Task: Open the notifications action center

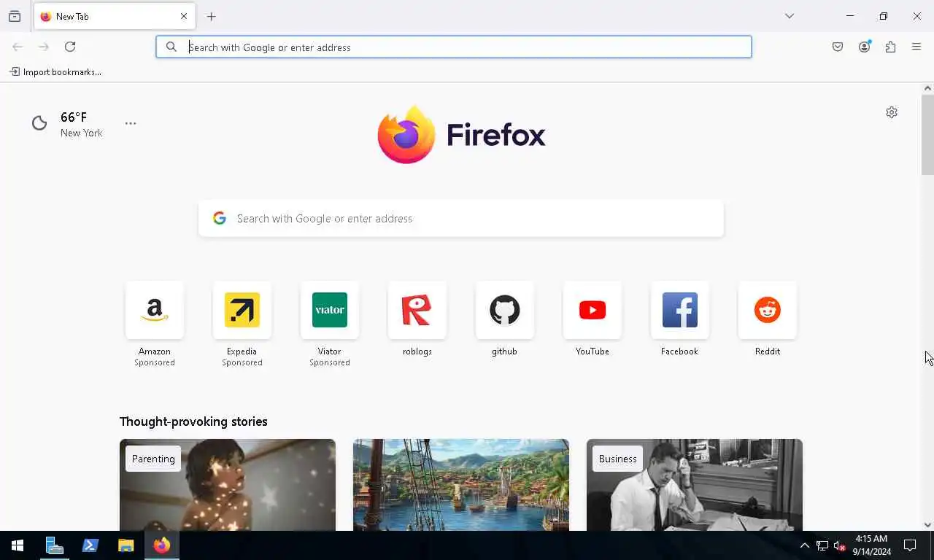Action: click(910, 545)
